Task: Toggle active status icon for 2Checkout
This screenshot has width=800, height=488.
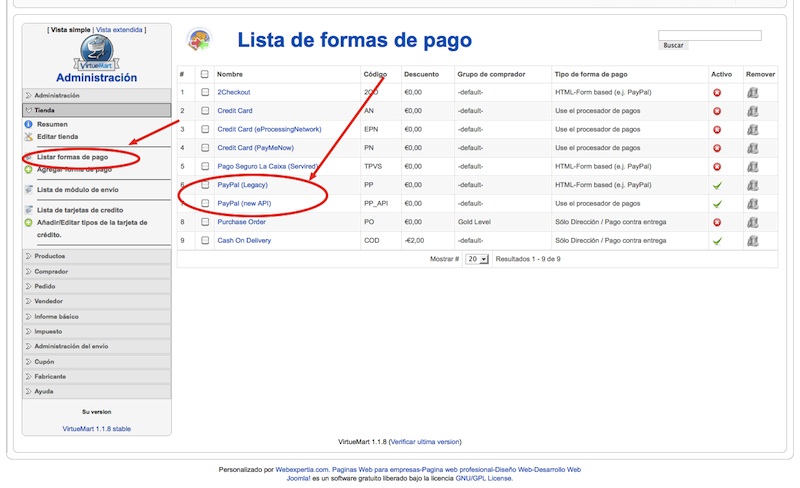Action: click(x=717, y=92)
